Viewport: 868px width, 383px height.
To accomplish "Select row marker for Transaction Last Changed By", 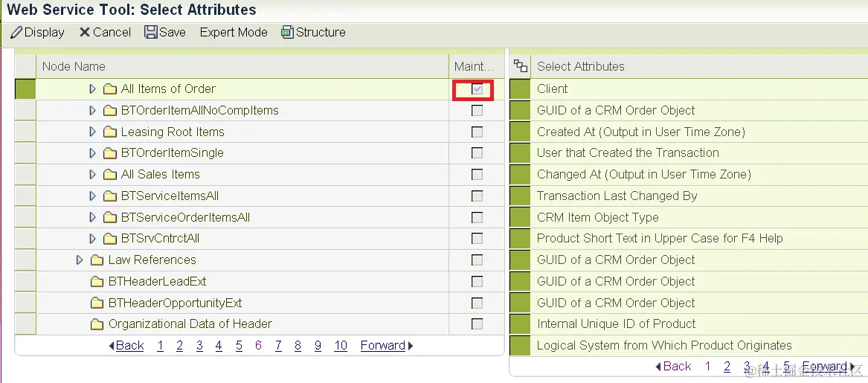I will click(520, 196).
